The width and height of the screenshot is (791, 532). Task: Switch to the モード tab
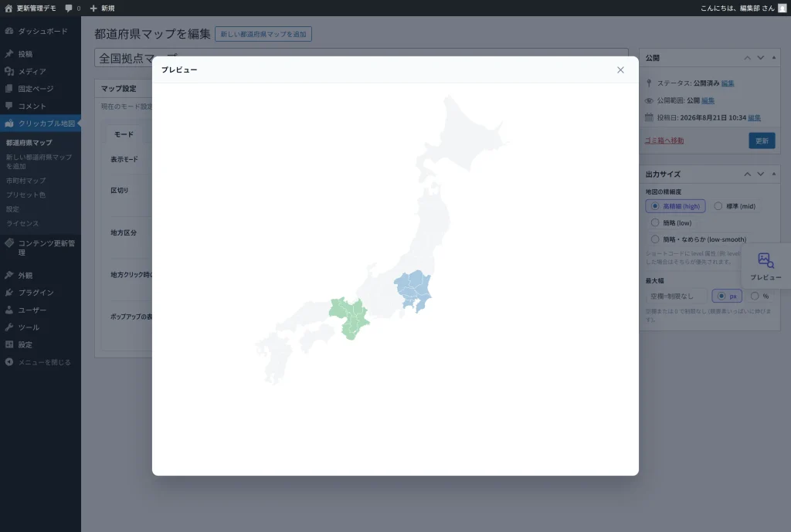(x=124, y=134)
